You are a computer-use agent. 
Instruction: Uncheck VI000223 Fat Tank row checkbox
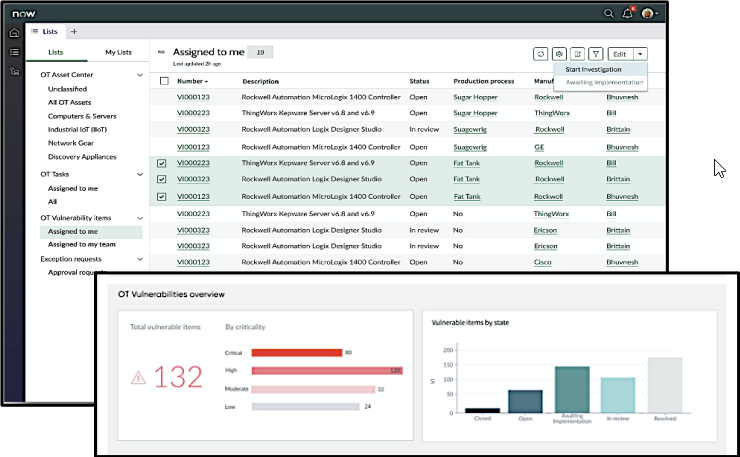tap(161, 163)
